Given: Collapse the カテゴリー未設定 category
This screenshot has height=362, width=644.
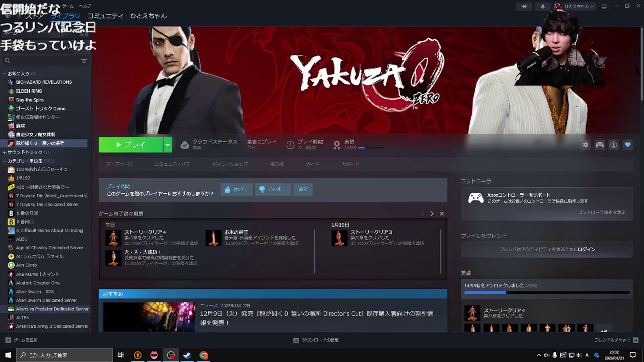Looking at the screenshot, I should tap(5, 161).
